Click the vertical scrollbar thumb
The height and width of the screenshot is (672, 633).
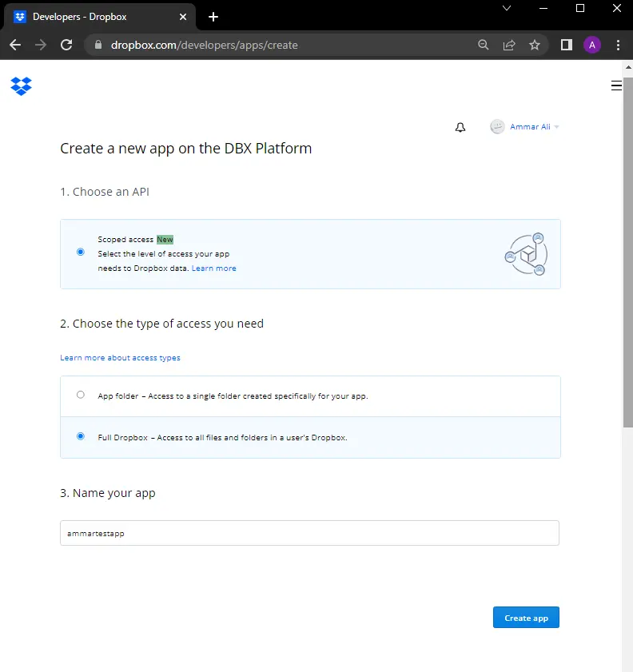coord(628,252)
